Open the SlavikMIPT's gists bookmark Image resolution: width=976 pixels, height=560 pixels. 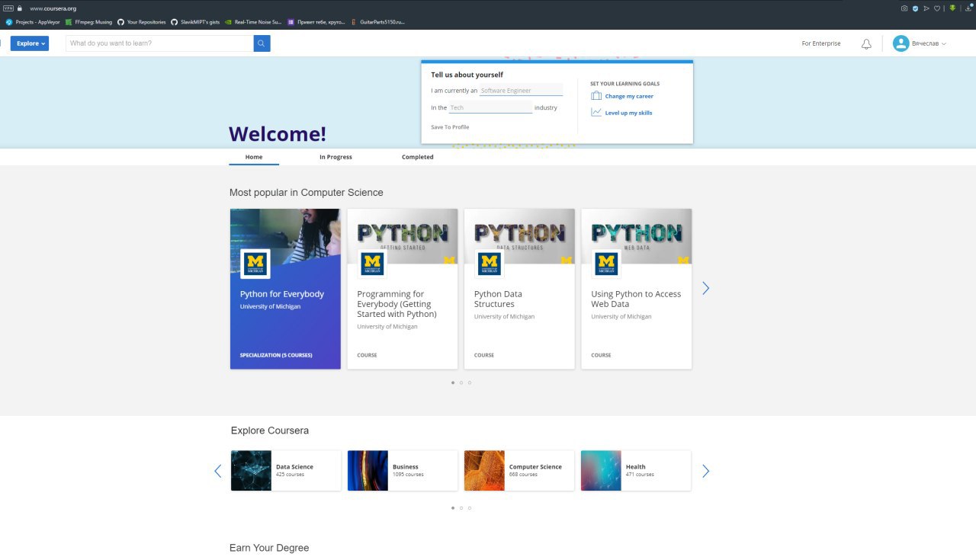pyautogui.click(x=195, y=22)
